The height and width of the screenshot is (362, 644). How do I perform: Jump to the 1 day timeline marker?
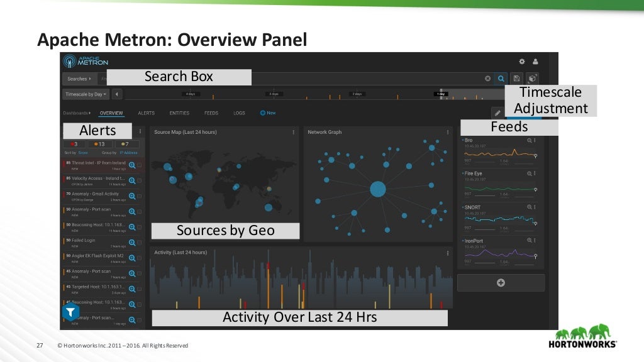(441, 94)
